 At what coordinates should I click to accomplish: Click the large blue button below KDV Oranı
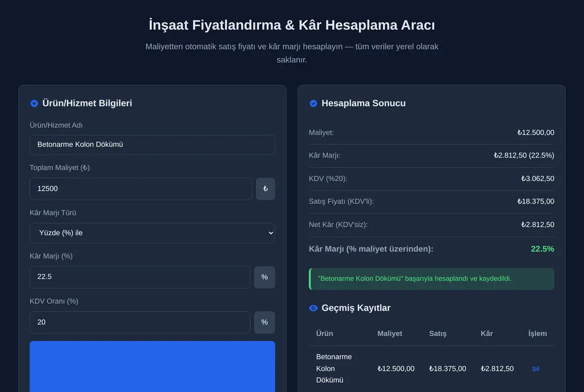point(152,366)
